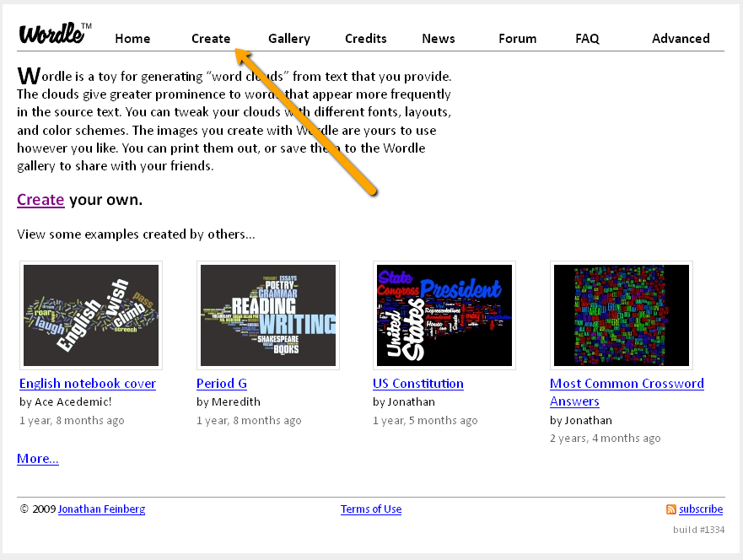Select Advanced in the navigation bar

click(x=681, y=39)
